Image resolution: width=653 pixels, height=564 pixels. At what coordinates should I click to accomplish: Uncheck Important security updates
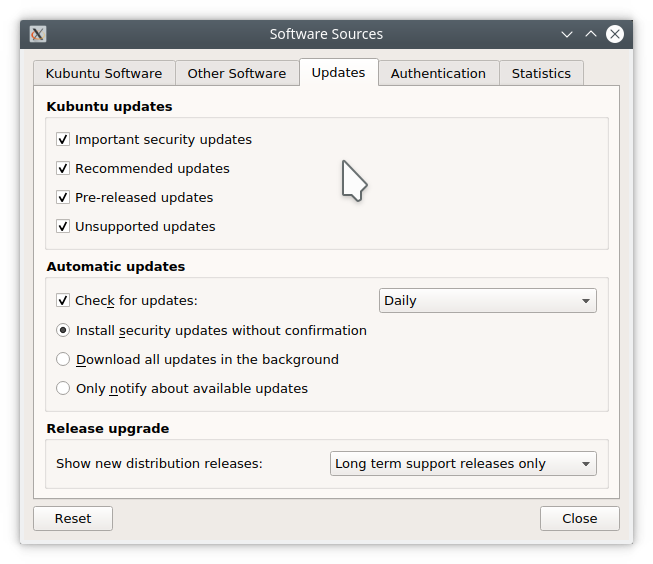coord(63,140)
